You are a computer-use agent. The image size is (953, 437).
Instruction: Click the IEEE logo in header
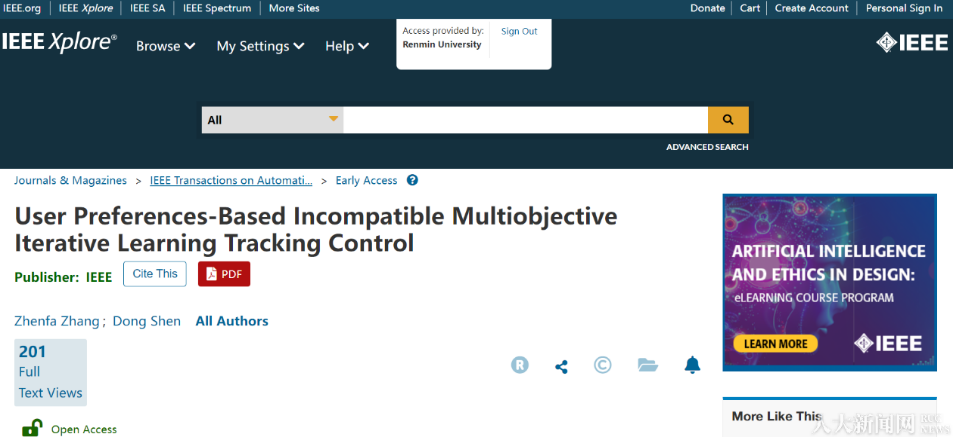click(x=911, y=42)
